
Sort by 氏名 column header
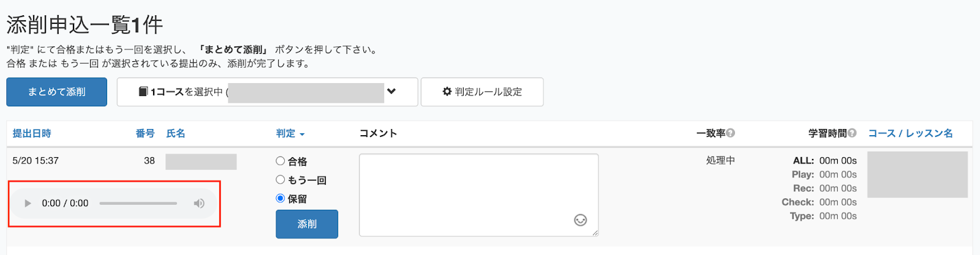(x=176, y=133)
